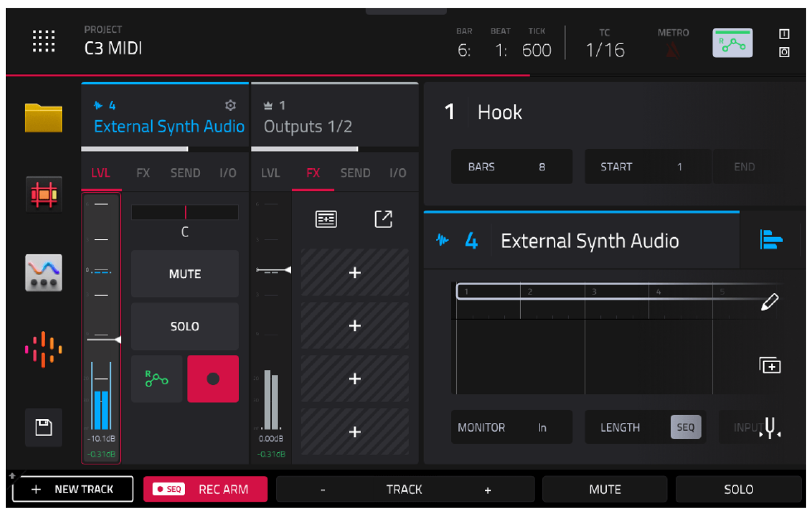
Task: Mute the External Synth Audio channel
Action: 185,274
